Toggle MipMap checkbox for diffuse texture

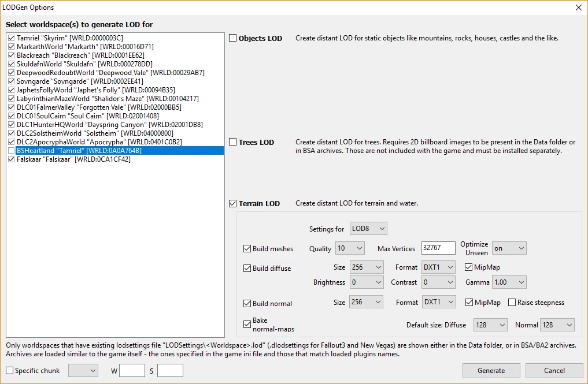pyautogui.click(x=468, y=267)
